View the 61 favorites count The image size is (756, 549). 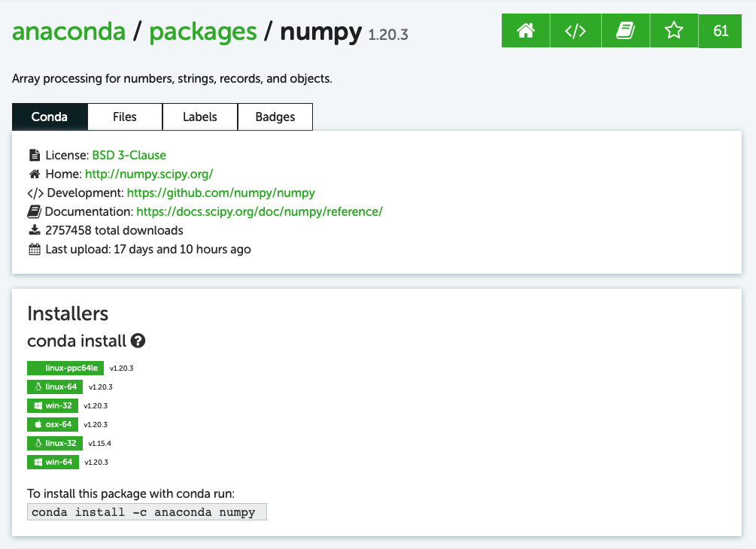[x=721, y=31]
